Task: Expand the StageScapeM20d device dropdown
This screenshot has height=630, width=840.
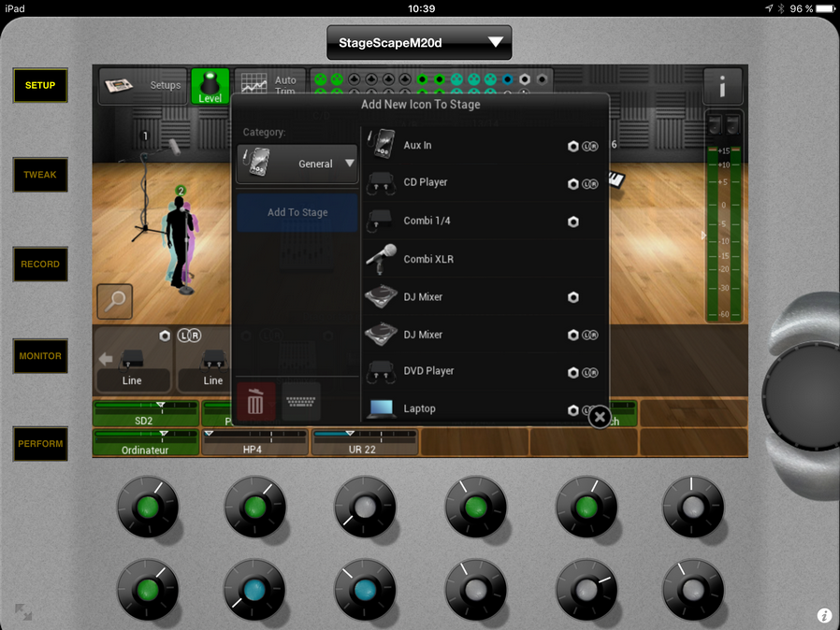Action: [x=419, y=42]
